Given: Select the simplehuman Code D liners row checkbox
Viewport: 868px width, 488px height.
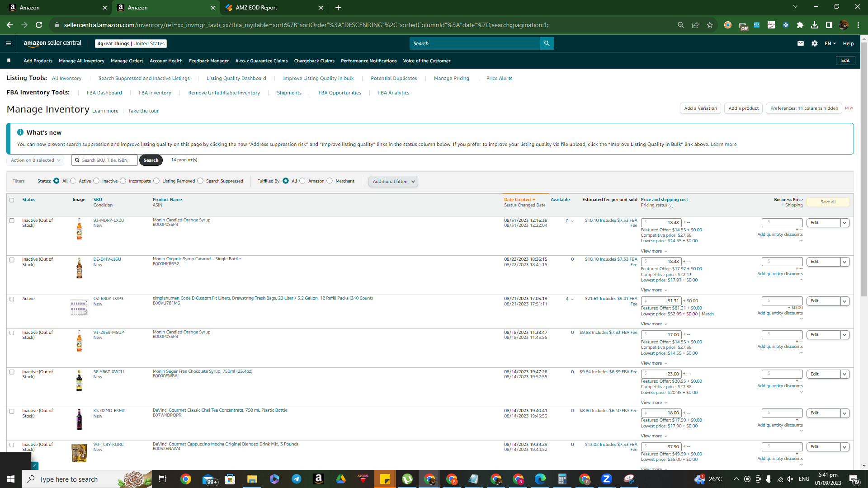Looking at the screenshot, I should [x=12, y=299].
